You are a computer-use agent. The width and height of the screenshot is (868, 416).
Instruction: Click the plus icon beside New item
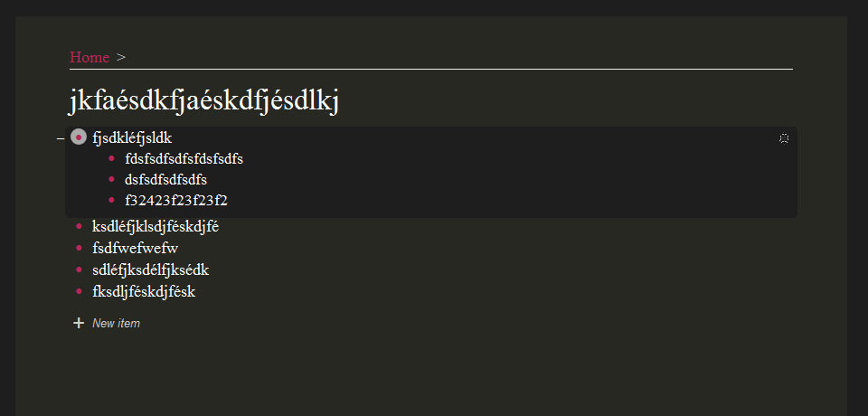click(79, 323)
